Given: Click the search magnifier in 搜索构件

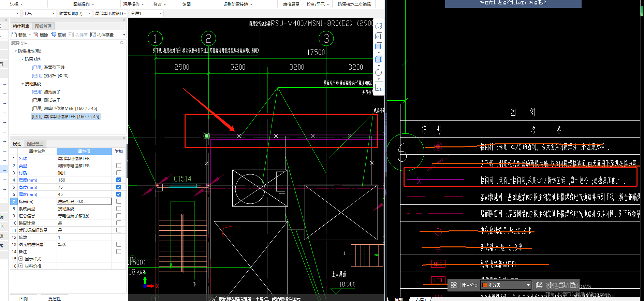Looking at the screenshot, I should click(x=122, y=43).
